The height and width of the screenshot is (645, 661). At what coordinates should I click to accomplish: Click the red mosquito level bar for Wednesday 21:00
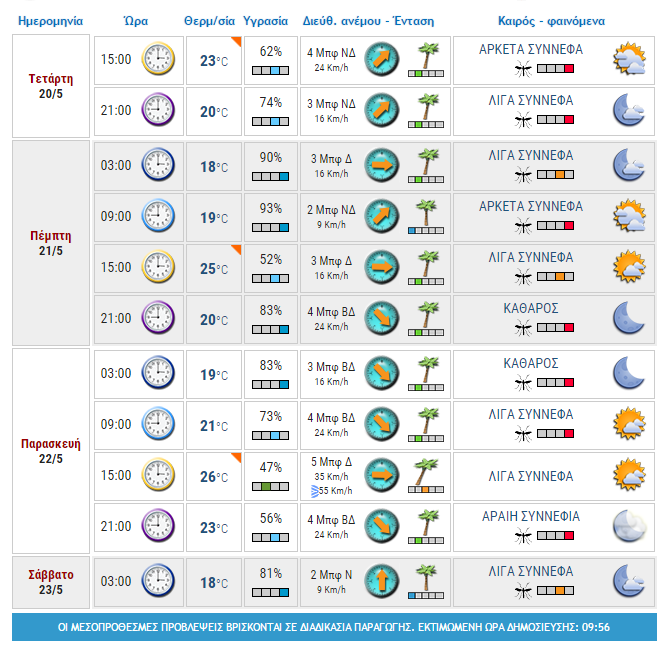point(556,120)
